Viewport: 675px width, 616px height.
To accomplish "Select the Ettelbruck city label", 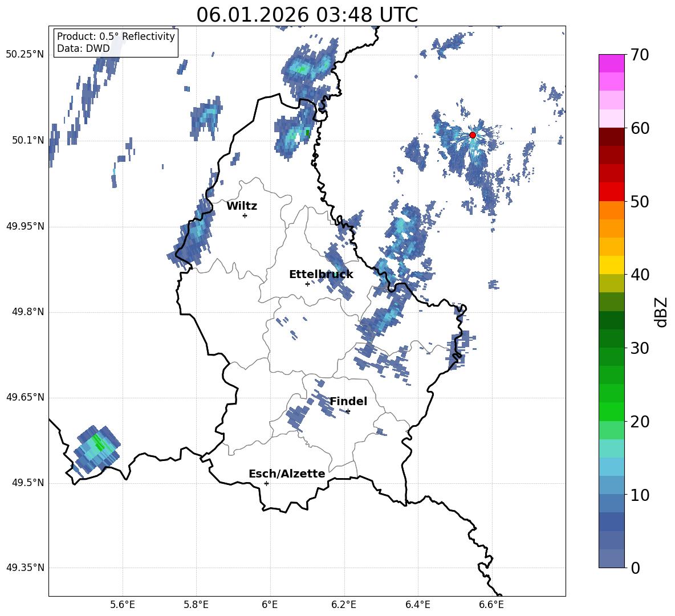I will coord(321,275).
